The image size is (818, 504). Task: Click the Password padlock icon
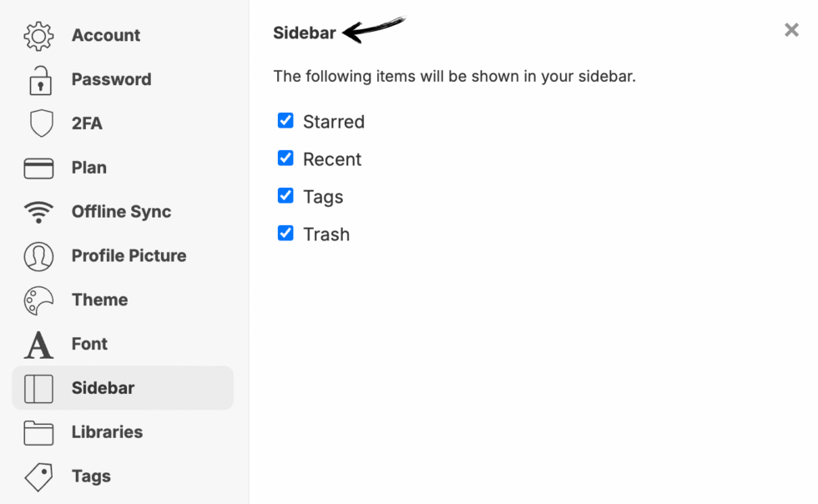(38, 79)
